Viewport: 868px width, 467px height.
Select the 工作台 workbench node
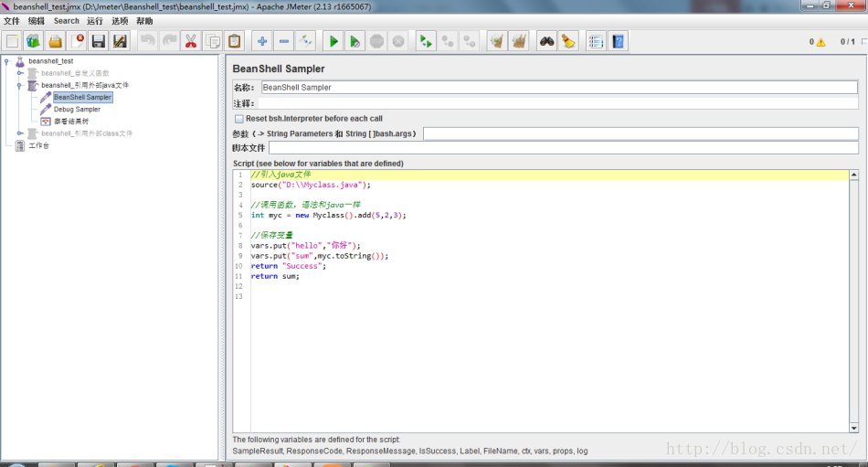[x=38, y=145]
